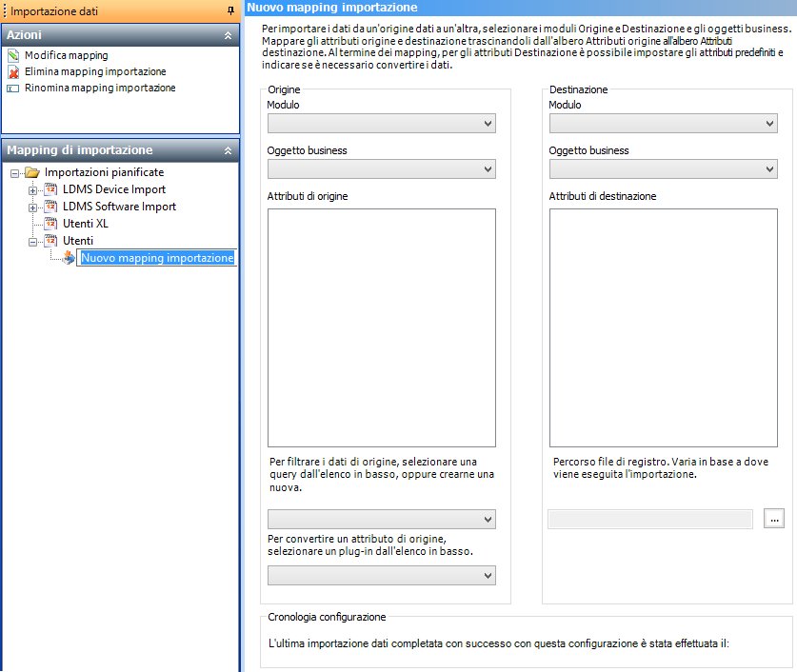The width and height of the screenshot is (797, 672).
Task: Click the LDMS Device Import calendar icon
Action: (x=50, y=189)
